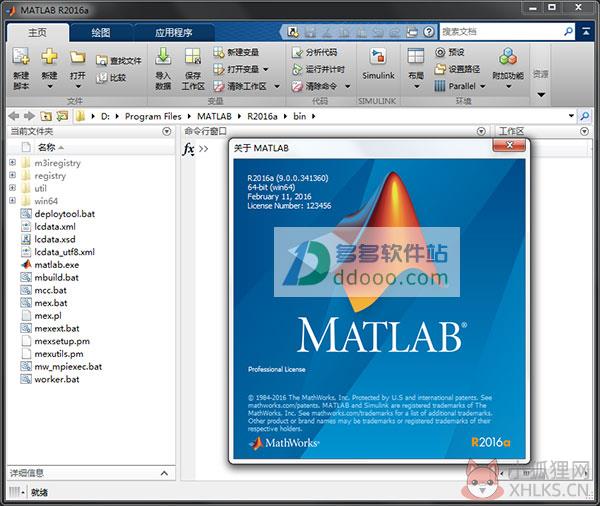Open the Open Variable (打开变量) dropdown
The image size is (600, 506).
coord(266,70)
